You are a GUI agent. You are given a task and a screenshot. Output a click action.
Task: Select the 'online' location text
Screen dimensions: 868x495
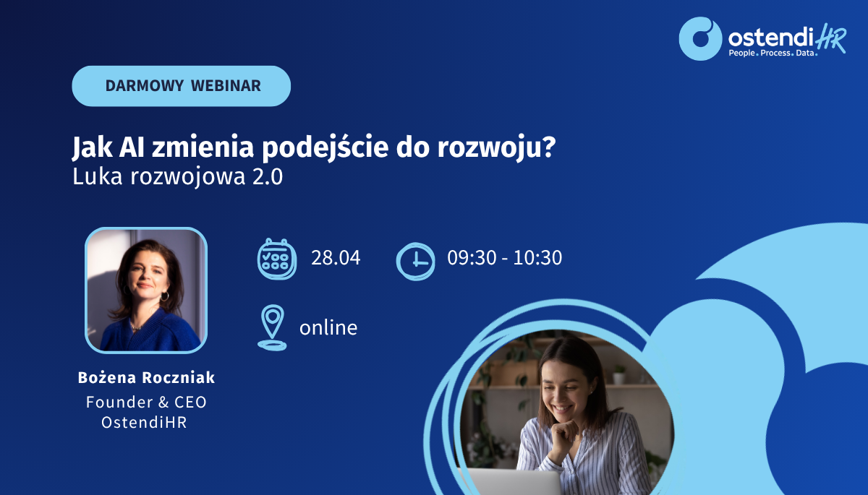click(328, 328)
